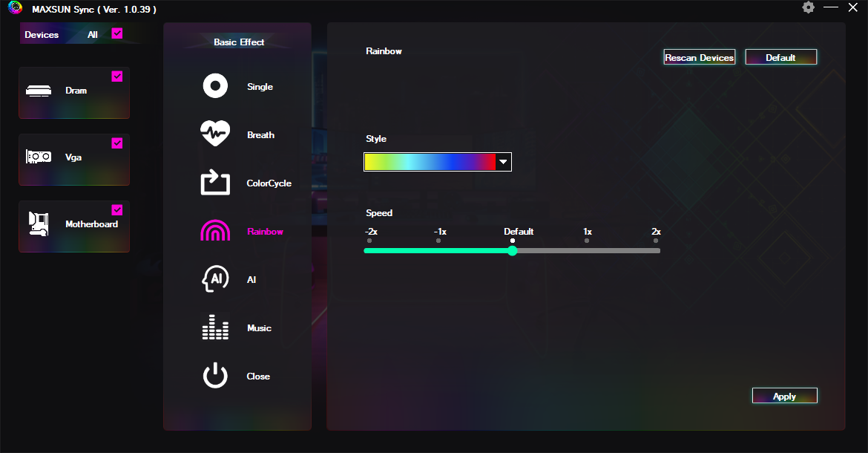Set speed to 2x marker
868x453 pixels.
(656, 241)
